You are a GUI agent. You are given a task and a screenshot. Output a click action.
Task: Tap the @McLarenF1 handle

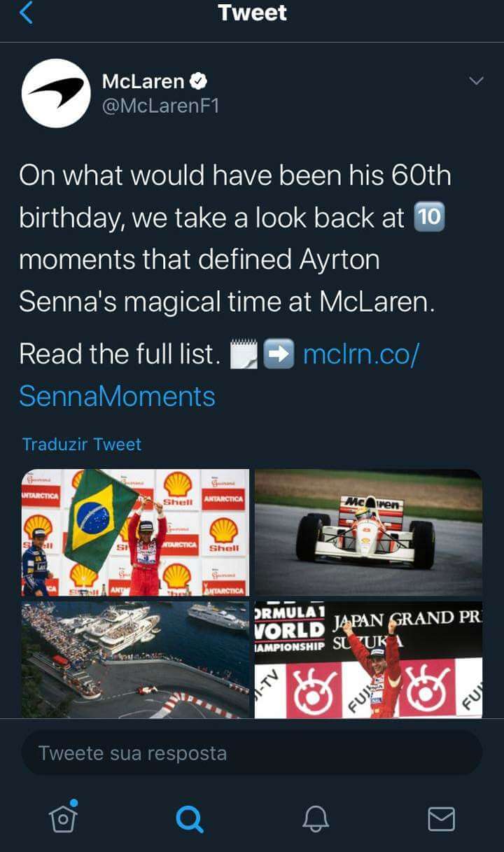point(160,107)
